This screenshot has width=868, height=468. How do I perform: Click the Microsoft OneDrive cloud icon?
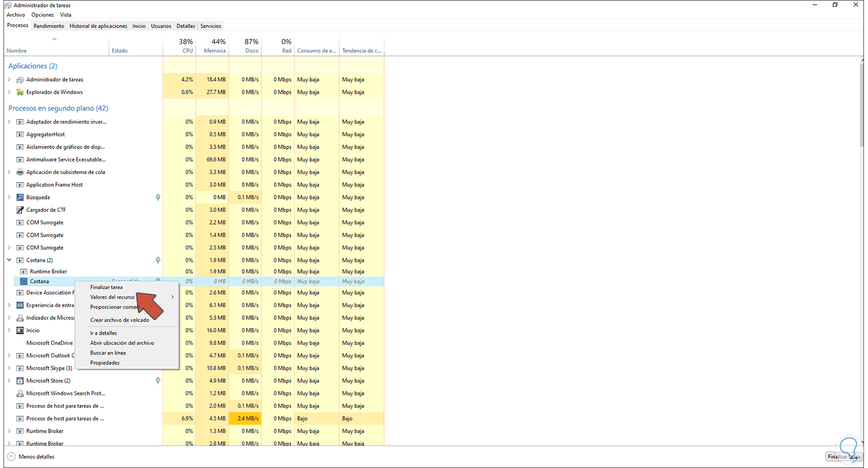[19, 342]
